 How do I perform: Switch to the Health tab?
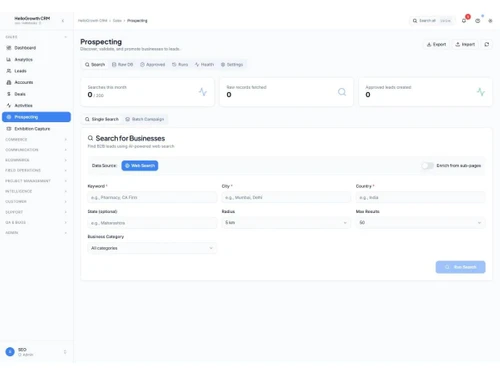[204, 64]
